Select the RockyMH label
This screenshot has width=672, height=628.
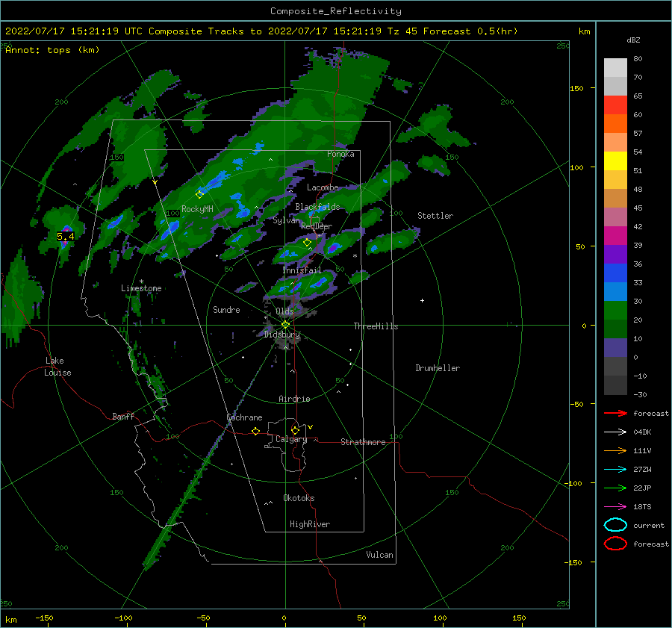(x=198, y=209)
